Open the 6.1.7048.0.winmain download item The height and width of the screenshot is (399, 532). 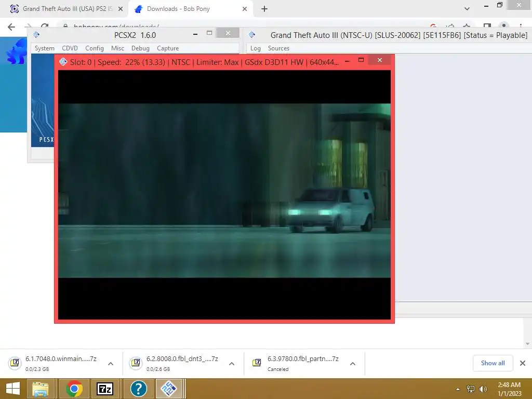(x=61, y=363)
